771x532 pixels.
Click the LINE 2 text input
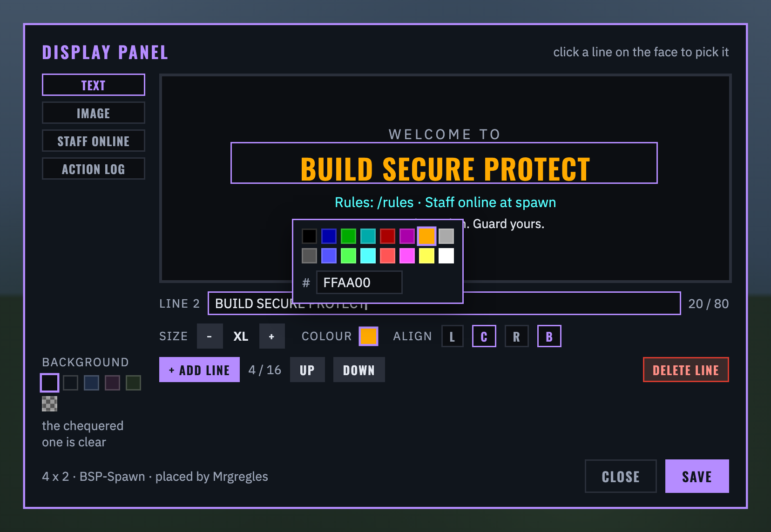click(x=444, y=303)
